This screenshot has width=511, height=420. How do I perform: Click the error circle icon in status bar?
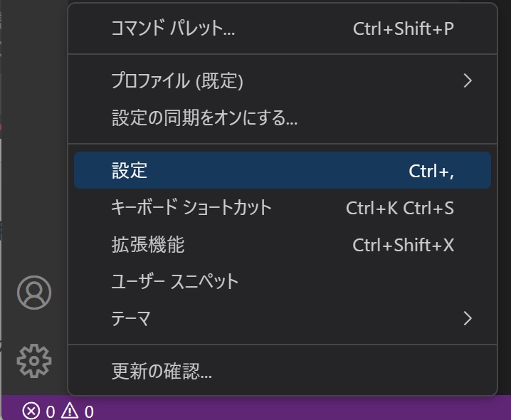coord(31,411)
